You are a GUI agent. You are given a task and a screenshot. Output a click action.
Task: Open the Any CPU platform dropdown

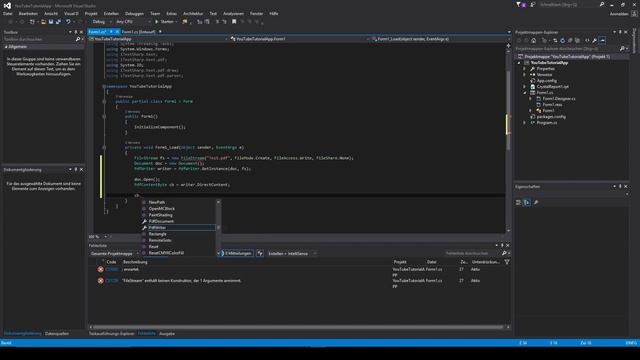(x=133, y=22)
